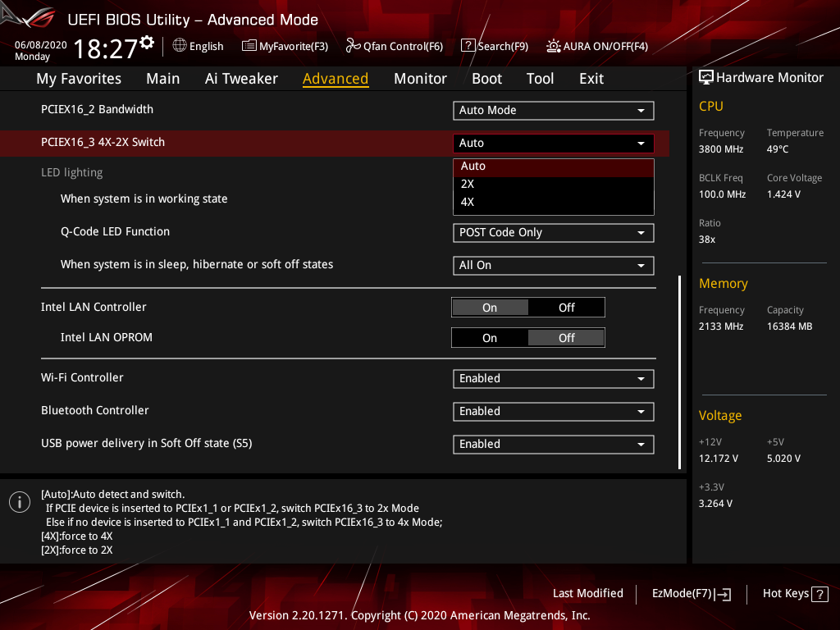
Task: Click the 18:27 clock display
Action: coord(105,48)
